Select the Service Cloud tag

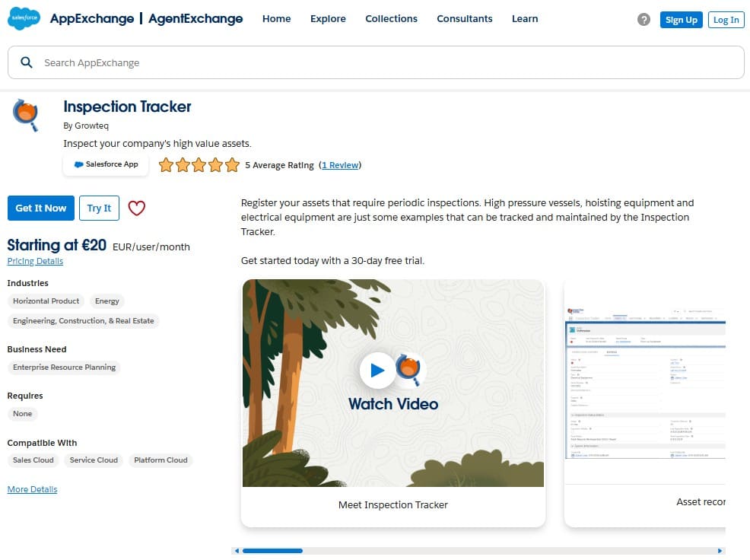click(x=94, y=460)
